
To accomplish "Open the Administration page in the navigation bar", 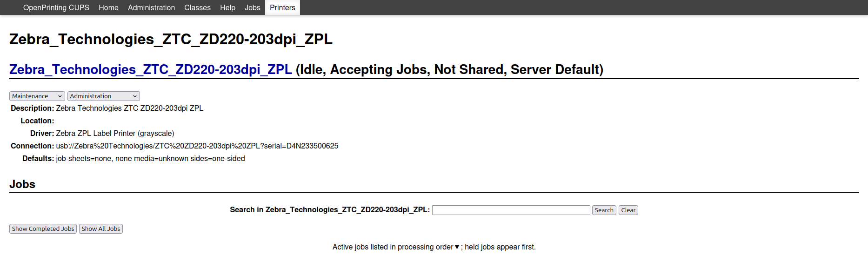I will point(151,7).
